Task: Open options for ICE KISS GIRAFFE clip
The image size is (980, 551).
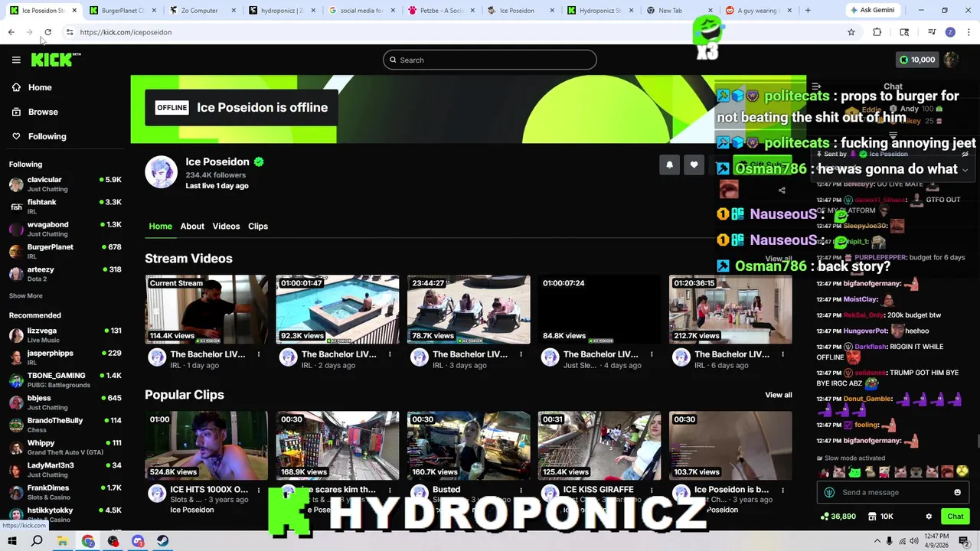Action: [x=652, y=490]
